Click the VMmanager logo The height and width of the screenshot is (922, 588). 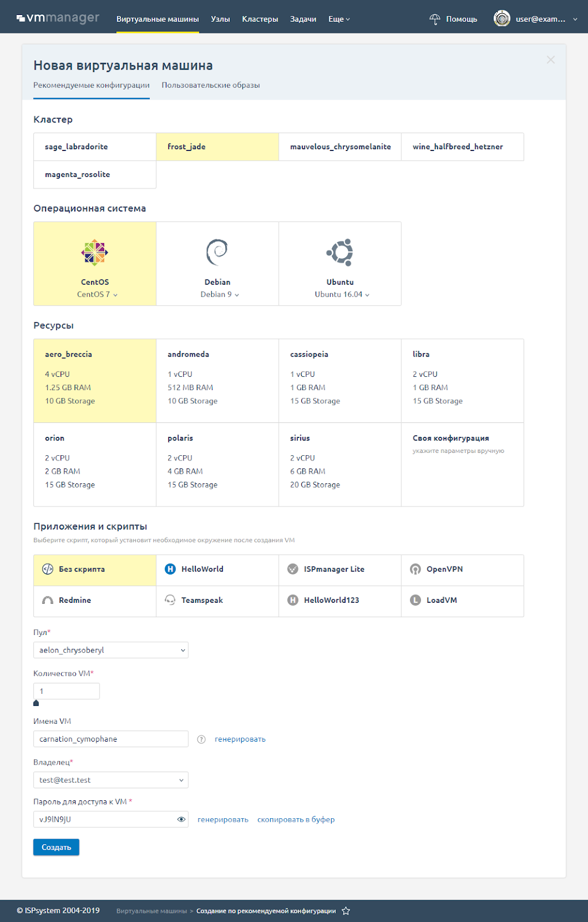point(58,18)
